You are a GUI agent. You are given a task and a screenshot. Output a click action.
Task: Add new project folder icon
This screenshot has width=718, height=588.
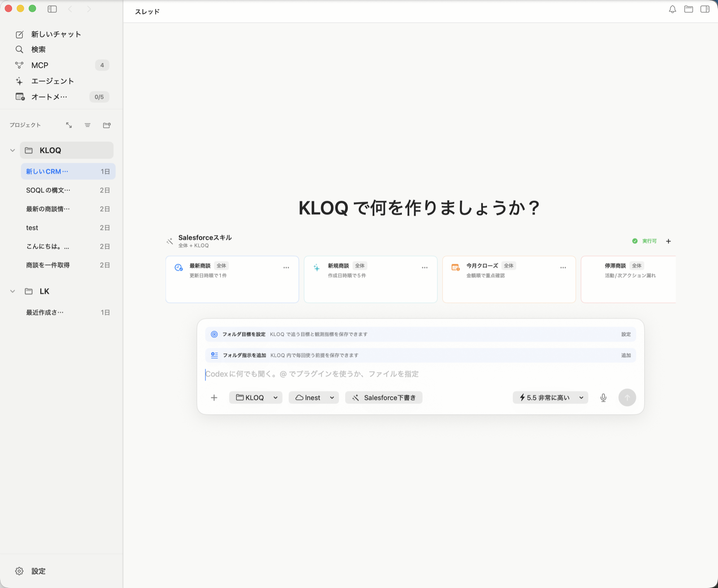tap(107, 125)
